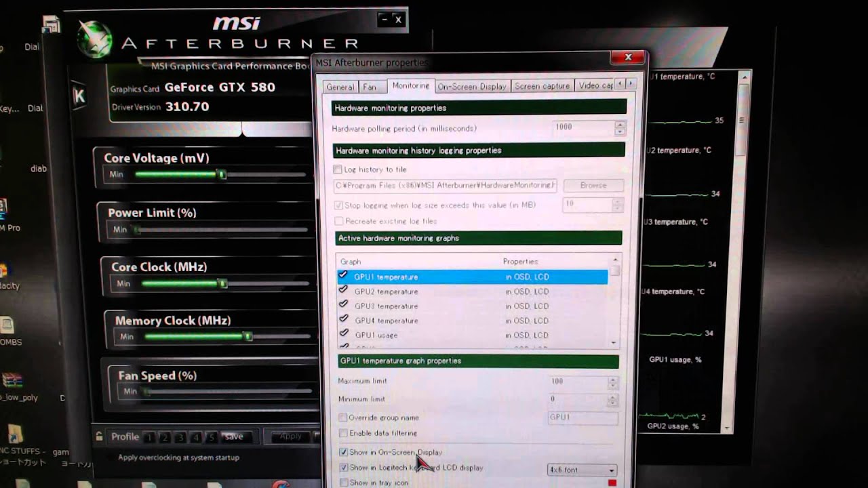Select profile slot 3 in Afterburner

click(180, 437)
